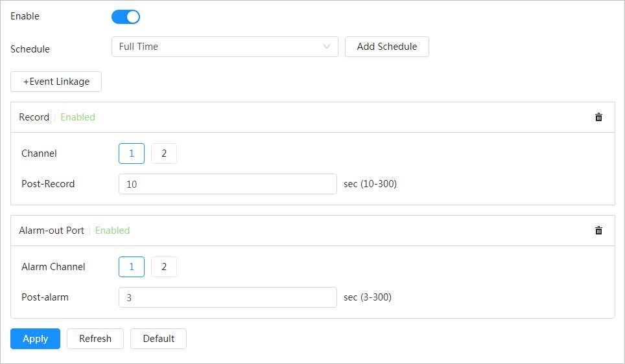Open the Full Time schedule dropdown
The image size is (625, 364).
click(220, 47)
